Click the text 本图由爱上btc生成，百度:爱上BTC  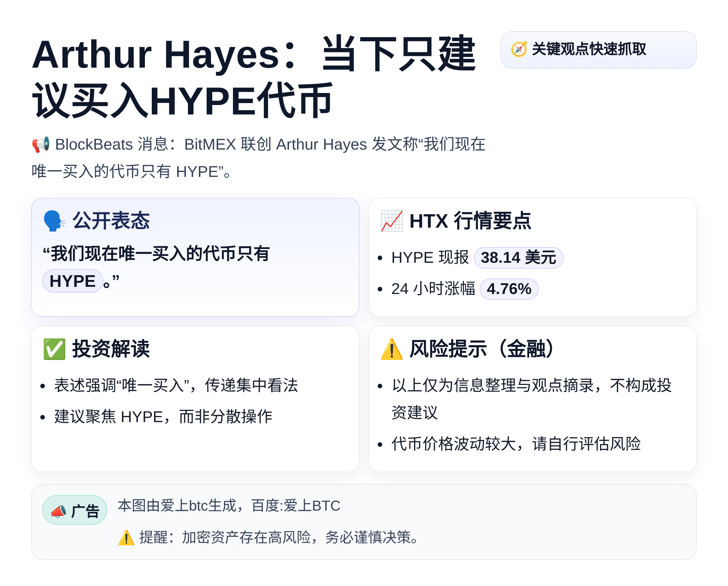[x=229, y=506]
